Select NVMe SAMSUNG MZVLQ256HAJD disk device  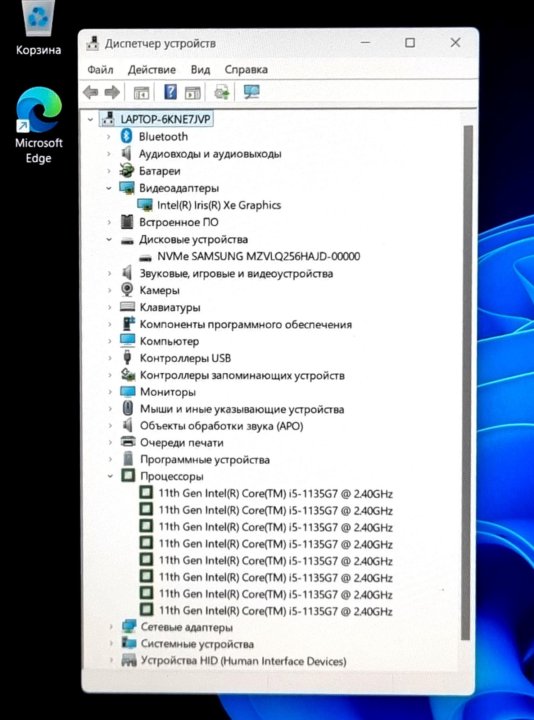259,256
